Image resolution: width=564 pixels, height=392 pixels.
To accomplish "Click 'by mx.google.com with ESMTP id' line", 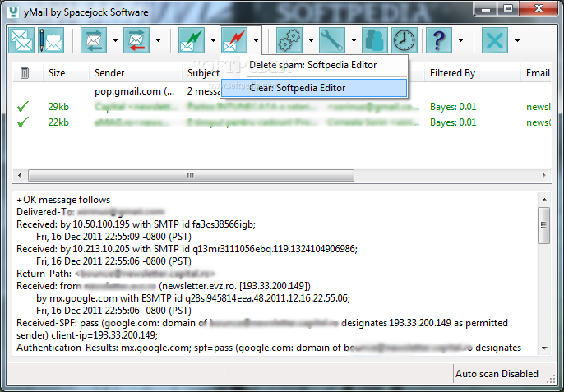I will pyautogui.click(x=193, y=298).
